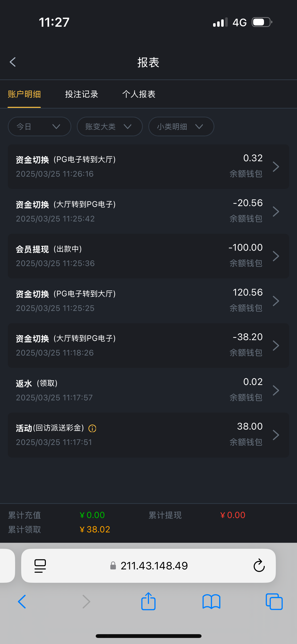Expand chevron of the -20.56 transfer entry
297x644 pixels.
click(276, 211)
